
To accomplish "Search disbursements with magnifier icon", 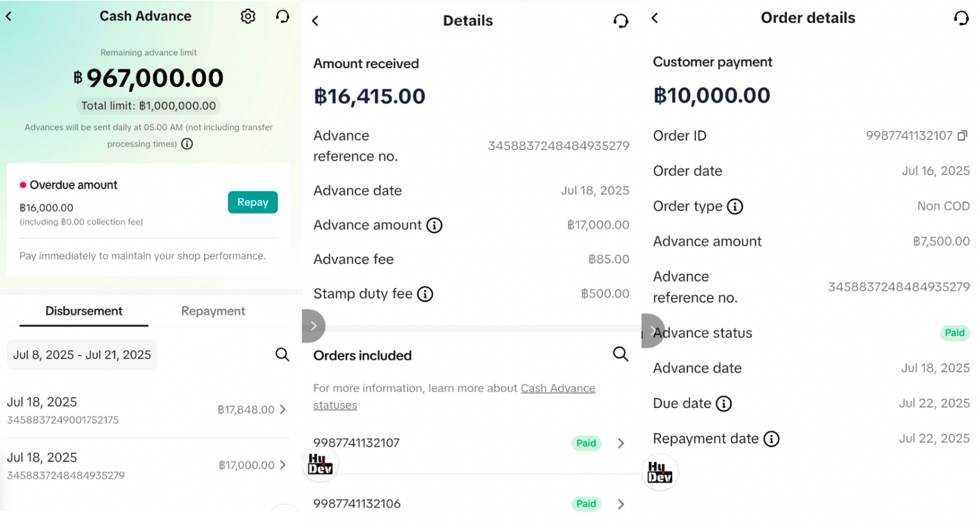I will pyautogui.click(x=282, y=355).
